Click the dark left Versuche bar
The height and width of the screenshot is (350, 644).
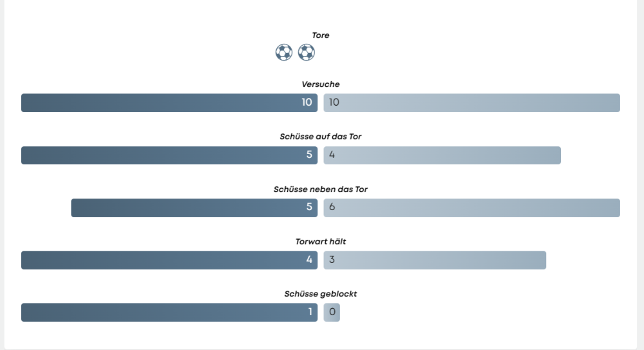click(169, 103)
